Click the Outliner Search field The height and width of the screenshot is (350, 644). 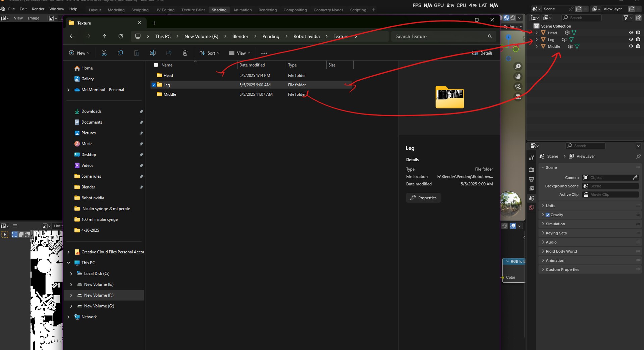click(582, 18)
